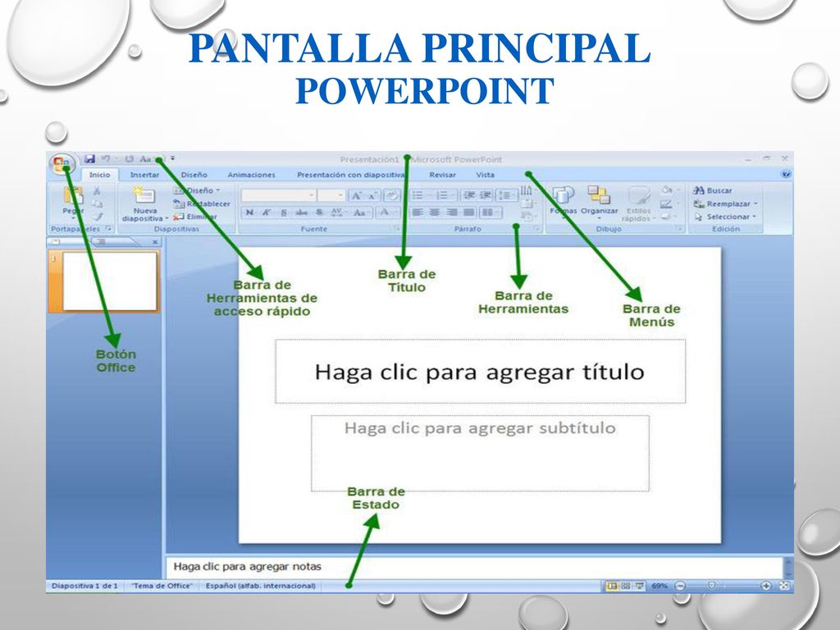Click the Redo icon in quick access

(129, 159)
